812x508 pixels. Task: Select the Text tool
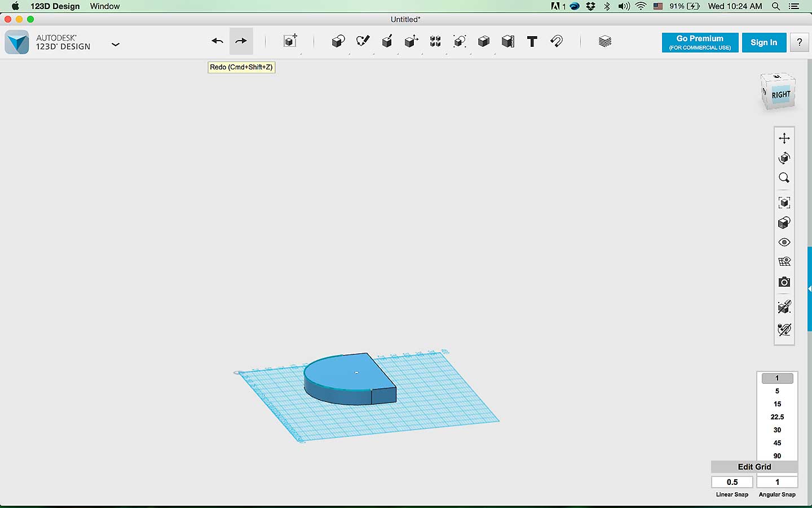pos(532,41)
